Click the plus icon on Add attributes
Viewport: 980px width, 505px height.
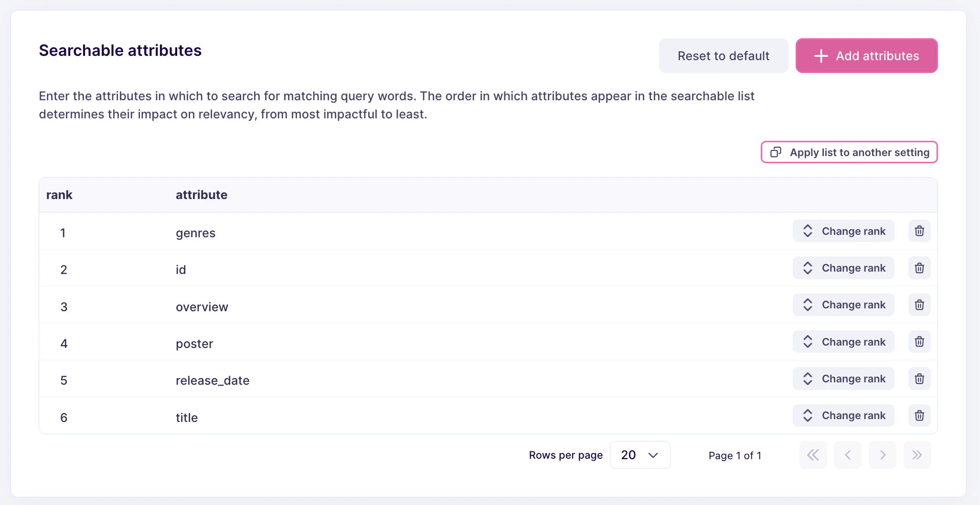pyautogui.click(x=820, y=56)
